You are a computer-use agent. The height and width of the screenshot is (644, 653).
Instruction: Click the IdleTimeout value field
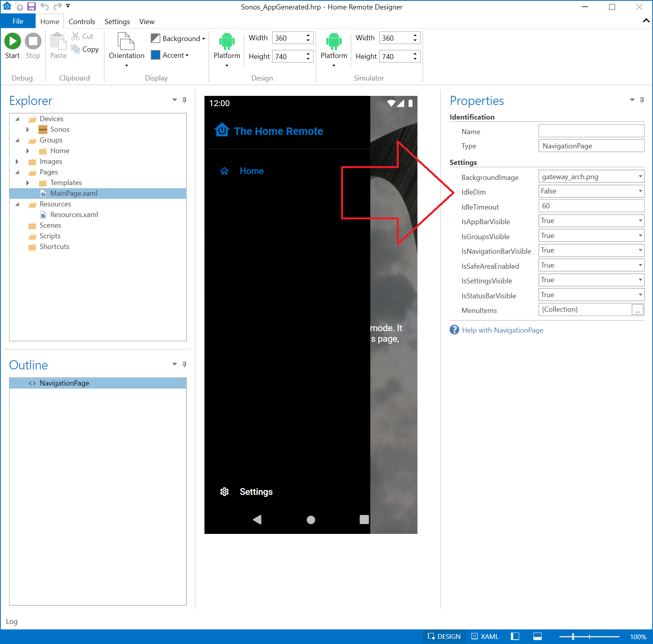click(x=591, y=206)
